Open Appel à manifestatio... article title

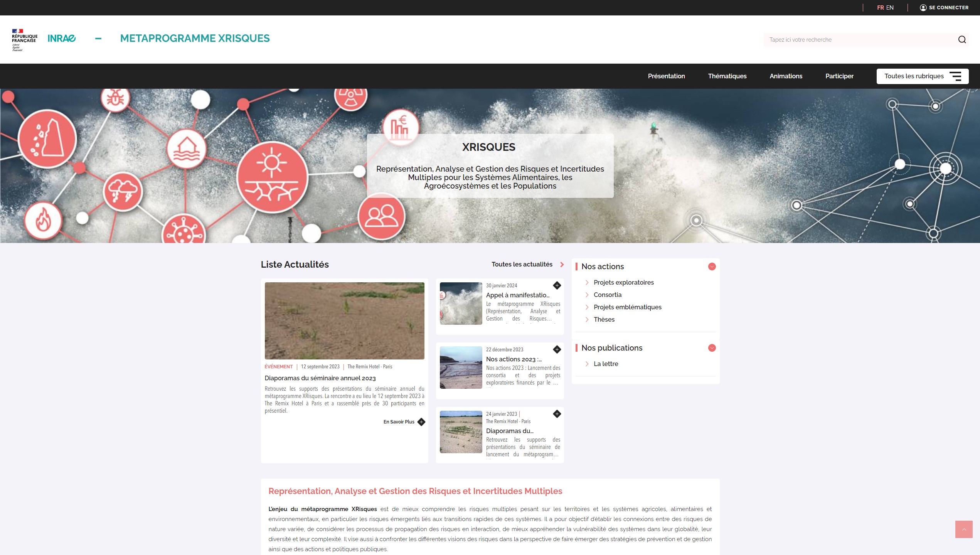pos(518,295)
